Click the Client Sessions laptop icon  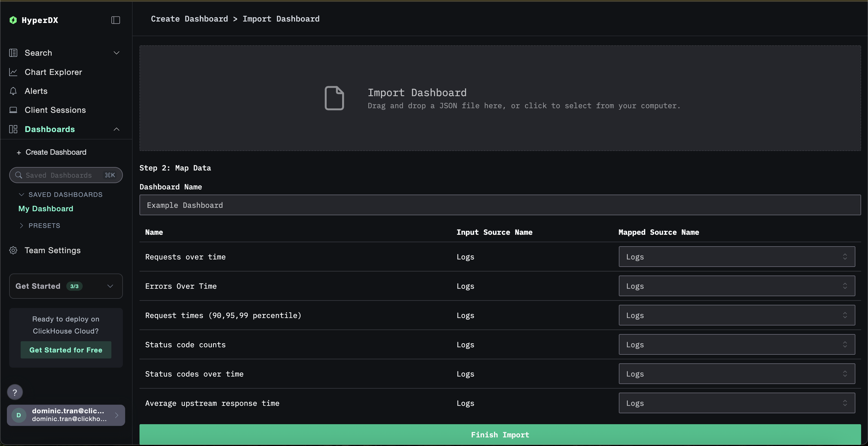(13, 110)
